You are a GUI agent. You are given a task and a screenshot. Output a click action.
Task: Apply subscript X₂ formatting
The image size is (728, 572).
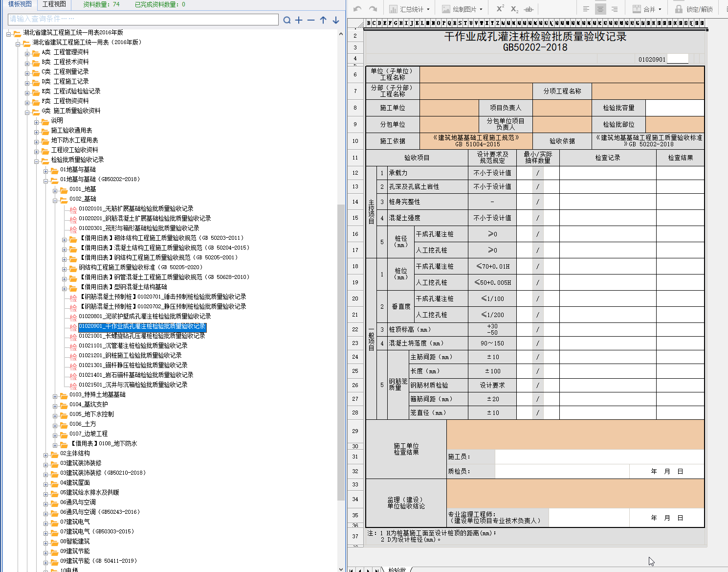514,9
